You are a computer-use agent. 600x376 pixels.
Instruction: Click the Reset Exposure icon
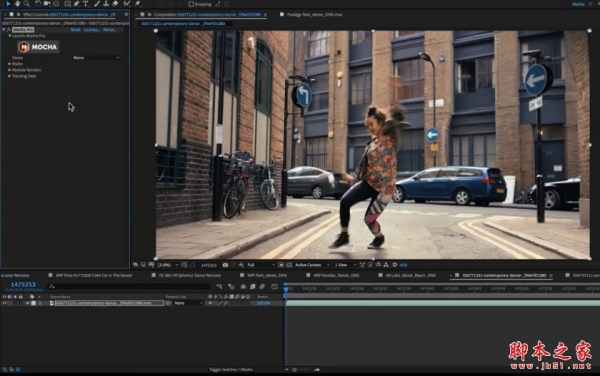pyautogui.click(x=395, y=265)
